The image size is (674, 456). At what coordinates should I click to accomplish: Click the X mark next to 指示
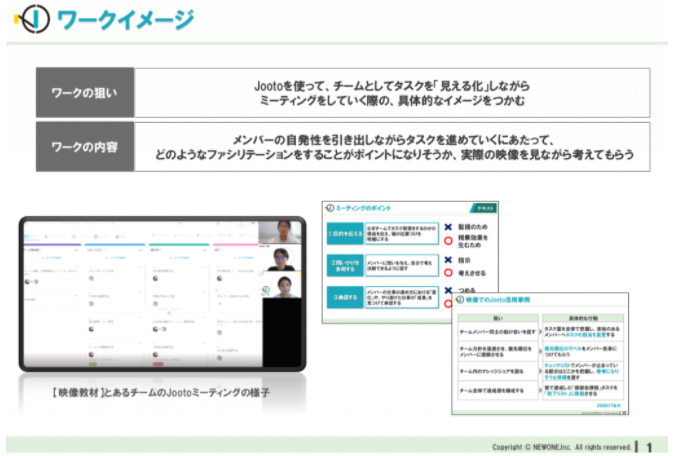(448, 260)
